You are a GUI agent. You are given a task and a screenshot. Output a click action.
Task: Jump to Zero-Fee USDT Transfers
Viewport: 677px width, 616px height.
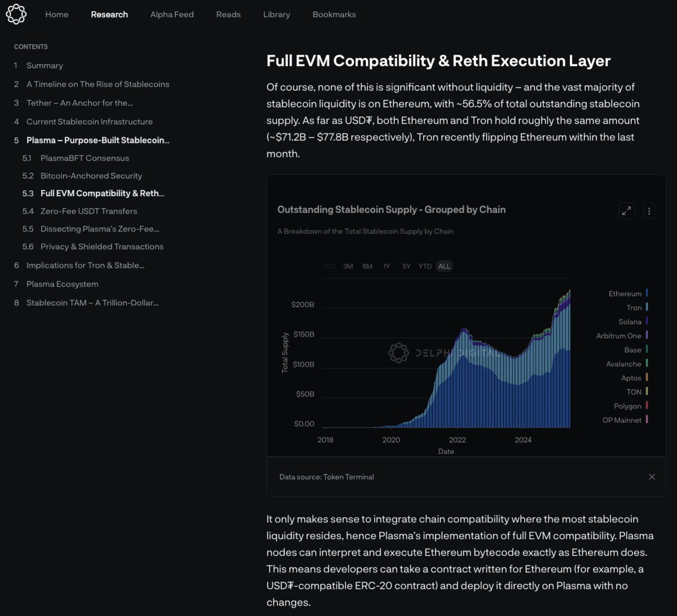(x=89, y=211)
